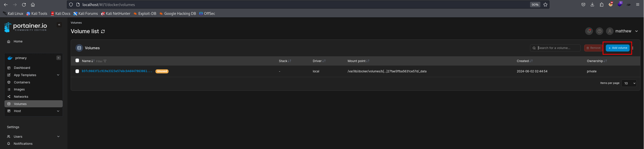The image size is (644, 149).
Task: Open the Images page
Action: coord(33,89)
